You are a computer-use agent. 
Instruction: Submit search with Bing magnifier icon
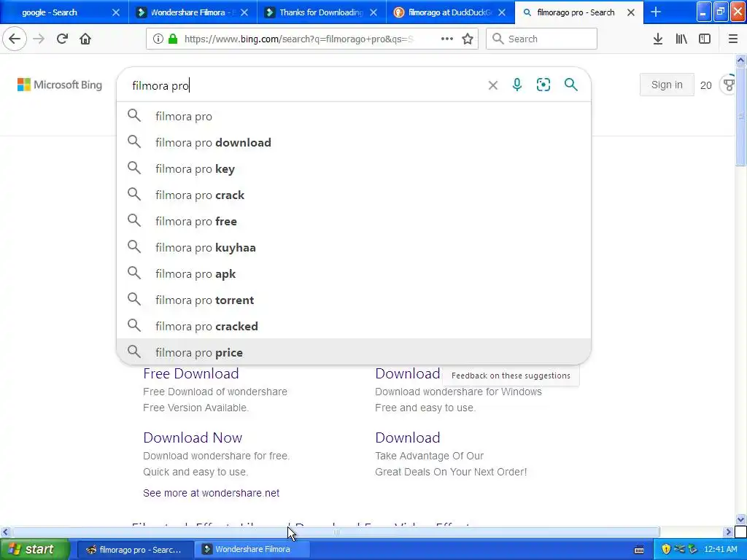click(x=570, y=85)
